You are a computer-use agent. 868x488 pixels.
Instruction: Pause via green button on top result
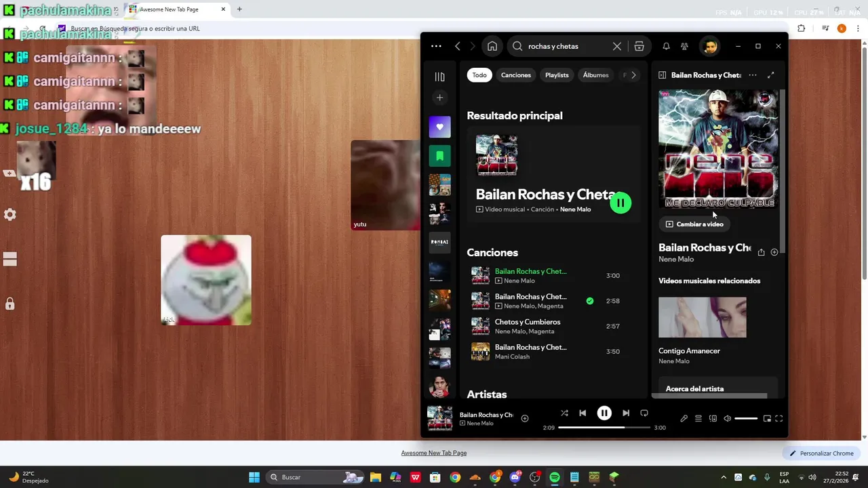(620, 203)
